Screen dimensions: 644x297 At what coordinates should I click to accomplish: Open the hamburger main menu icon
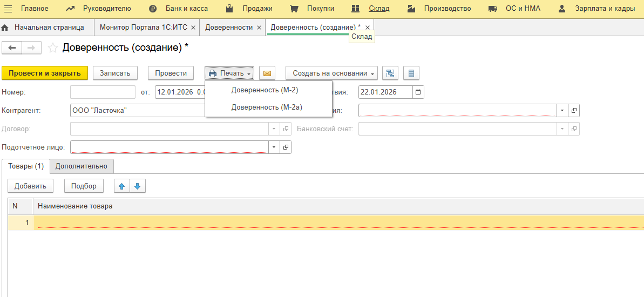pos(9,9)
